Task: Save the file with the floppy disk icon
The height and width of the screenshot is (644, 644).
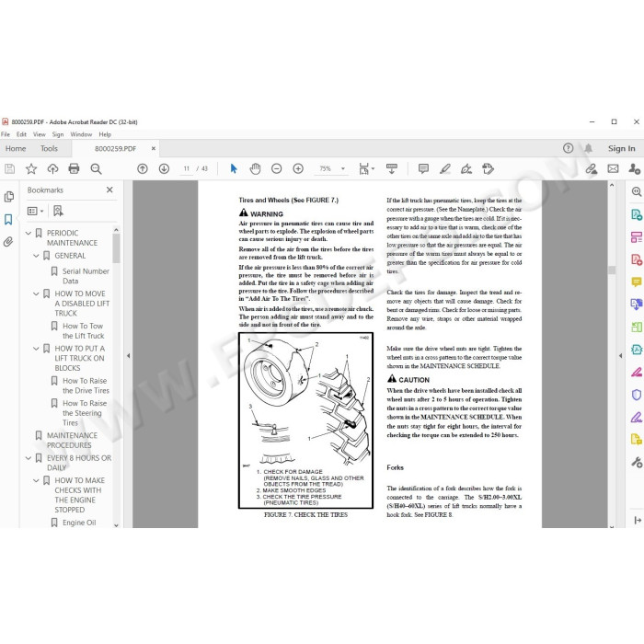Action: tap(9, 168)
